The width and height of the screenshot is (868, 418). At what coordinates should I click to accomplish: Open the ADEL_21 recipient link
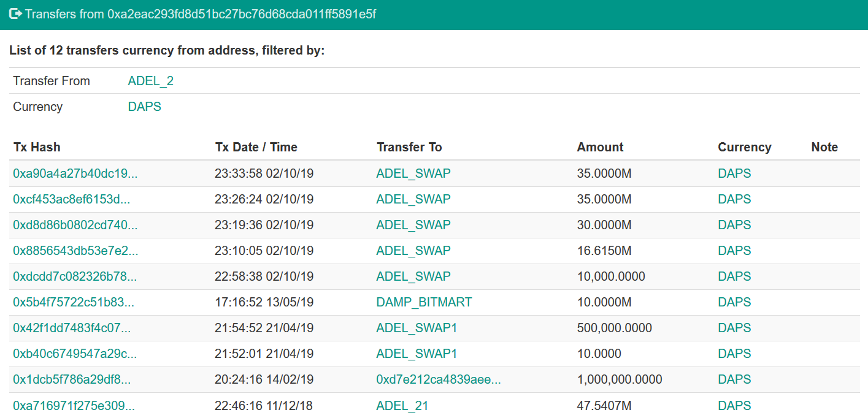point(402,405)
